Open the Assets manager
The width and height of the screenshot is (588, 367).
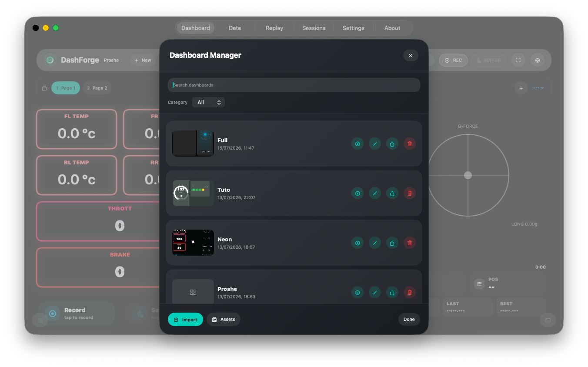(224, 319)
